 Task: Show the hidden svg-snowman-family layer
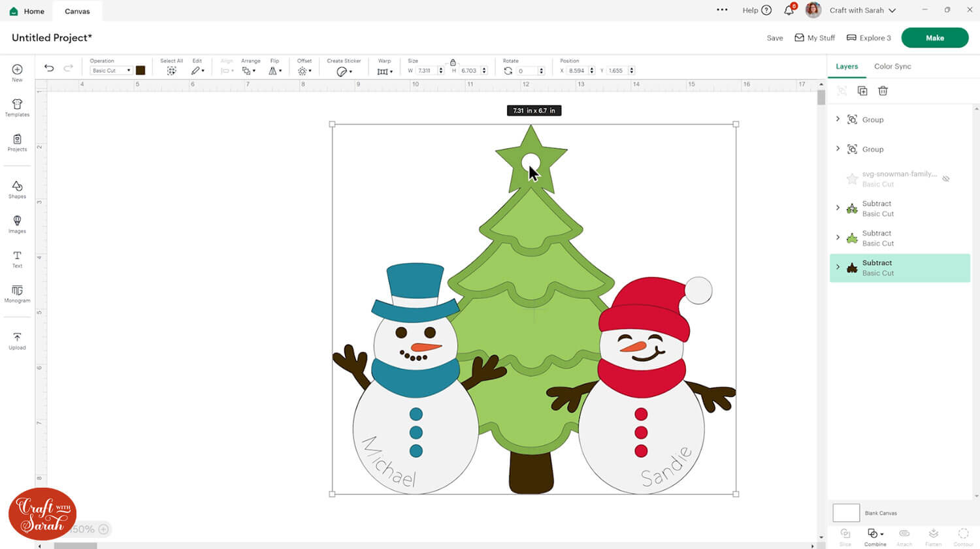(945, 179)
